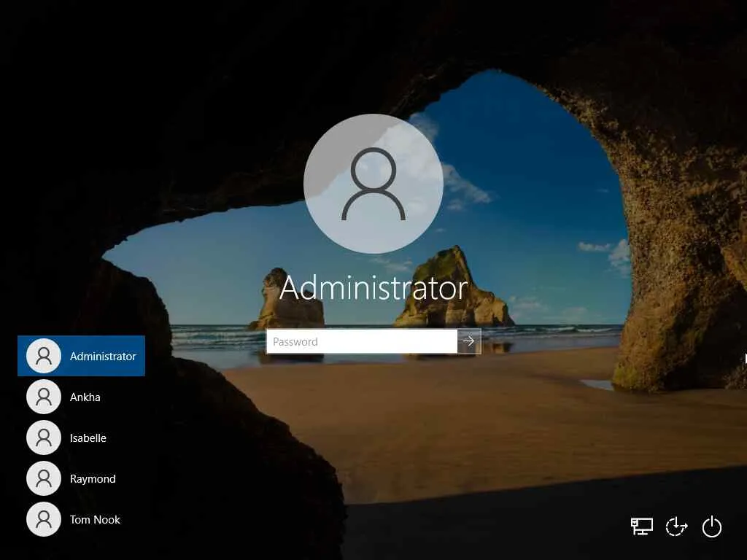This screenshot has height=560, width=747.
Task: Open the Ease of Access icon
Action: click(x=676, y=526)
